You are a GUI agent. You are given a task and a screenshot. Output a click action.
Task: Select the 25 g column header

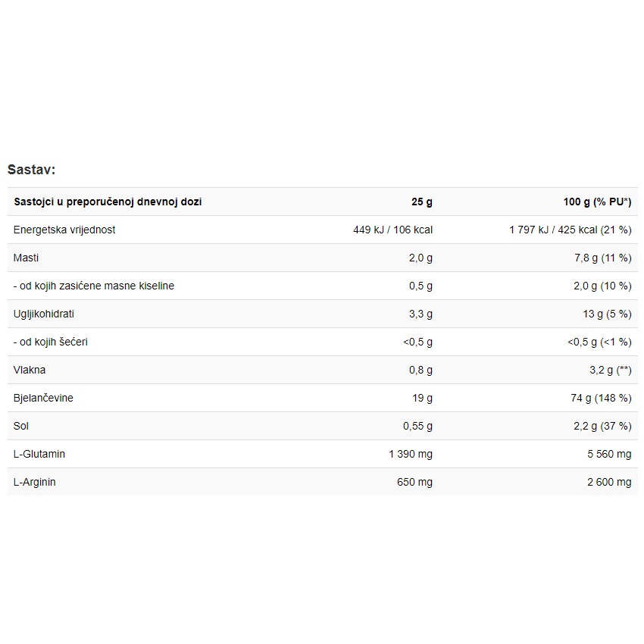pos(422,202)
